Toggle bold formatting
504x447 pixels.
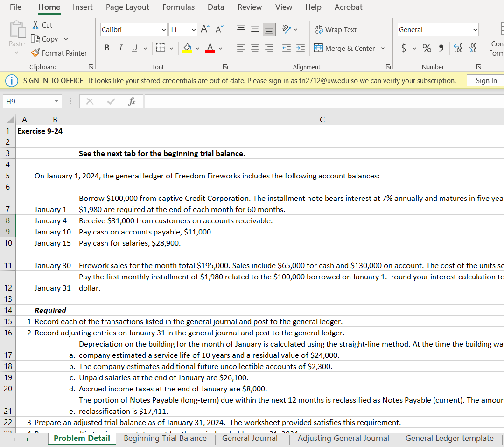coord(106,48)
